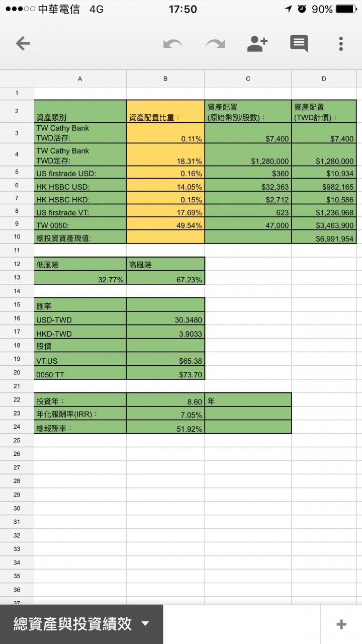The width and height of the screenshot is (362, 644).
Task: Select the 年化報酬率(IRR) label cell
Action: click(80, 414)
